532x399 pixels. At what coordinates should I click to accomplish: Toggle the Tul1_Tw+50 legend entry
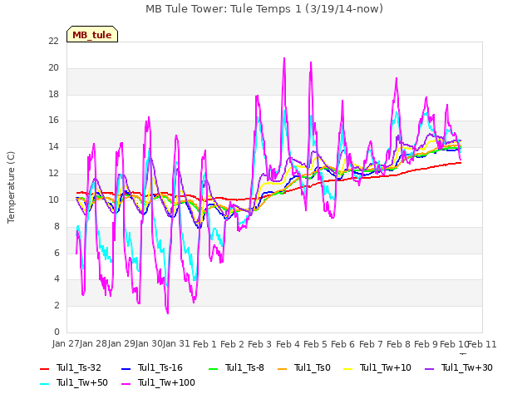pyautogui.click(x=74, y=382)
